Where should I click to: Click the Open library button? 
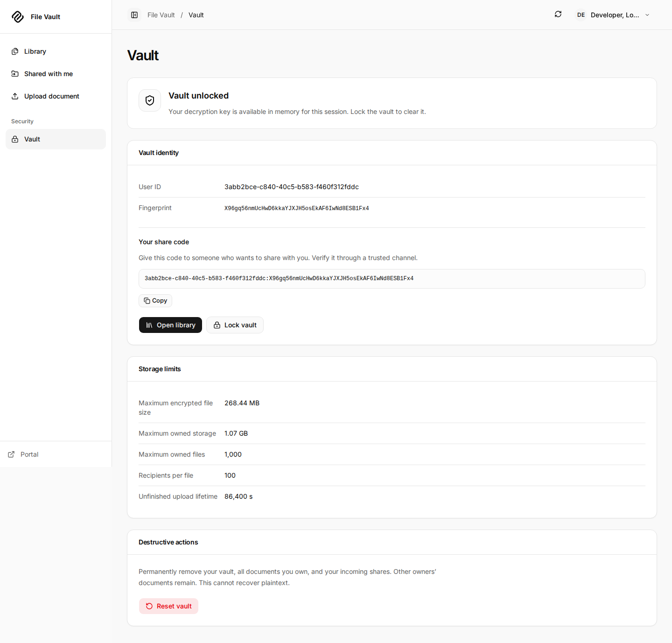pos(170,325)
